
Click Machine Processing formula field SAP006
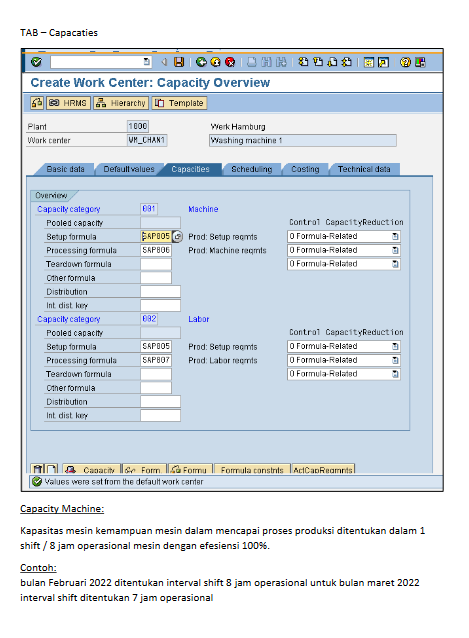click(156, 250)
